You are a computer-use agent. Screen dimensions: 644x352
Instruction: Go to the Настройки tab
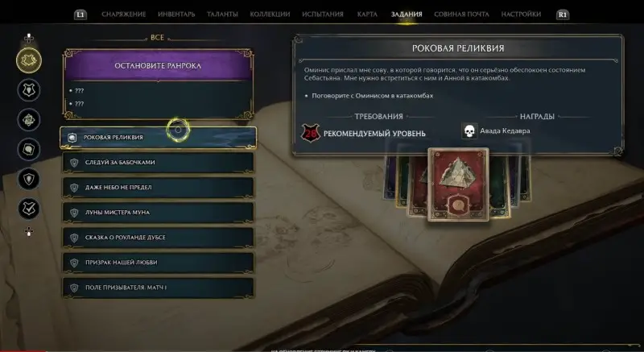(x=521, y=14)
